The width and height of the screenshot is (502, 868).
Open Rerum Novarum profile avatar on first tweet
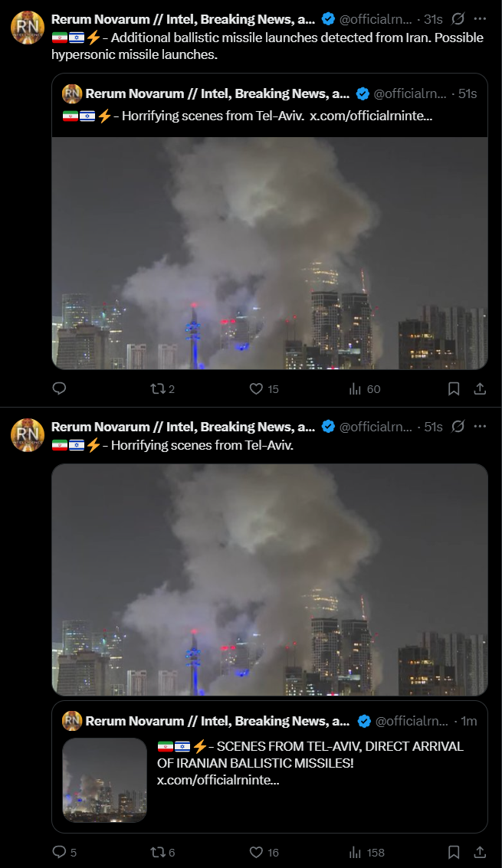pyautogui.click(x=28, y=27)
